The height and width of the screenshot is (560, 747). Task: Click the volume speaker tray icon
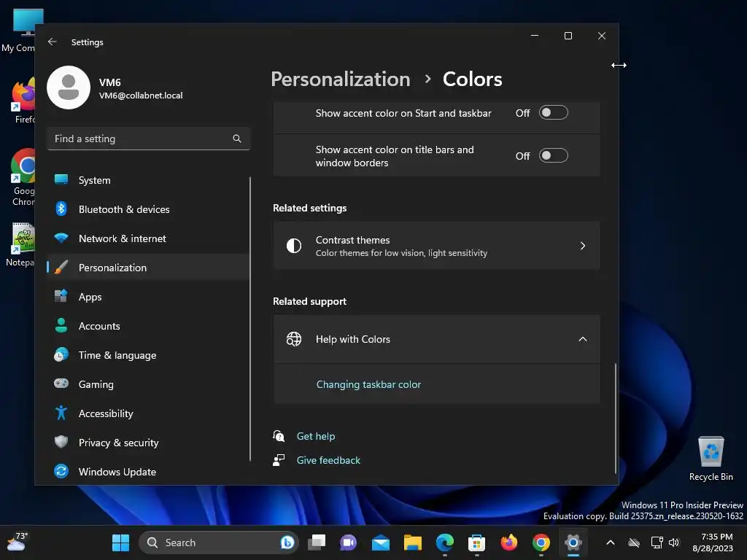coord(674,542)
